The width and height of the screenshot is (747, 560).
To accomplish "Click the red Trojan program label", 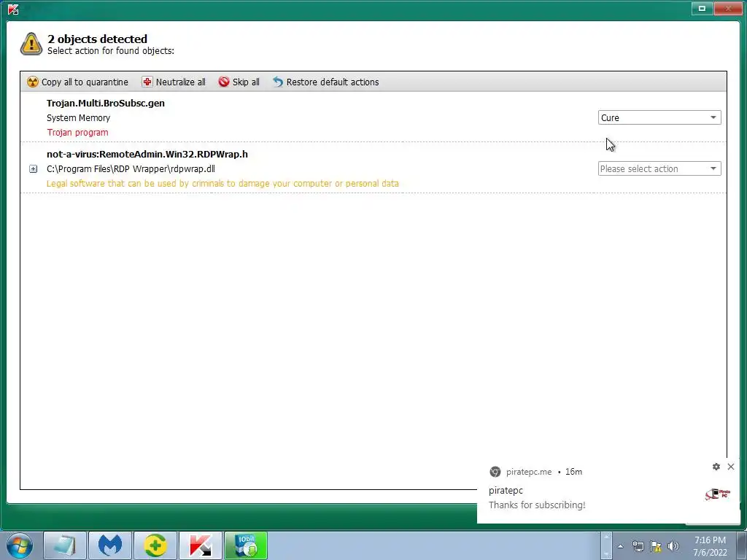I will (77, 133).
